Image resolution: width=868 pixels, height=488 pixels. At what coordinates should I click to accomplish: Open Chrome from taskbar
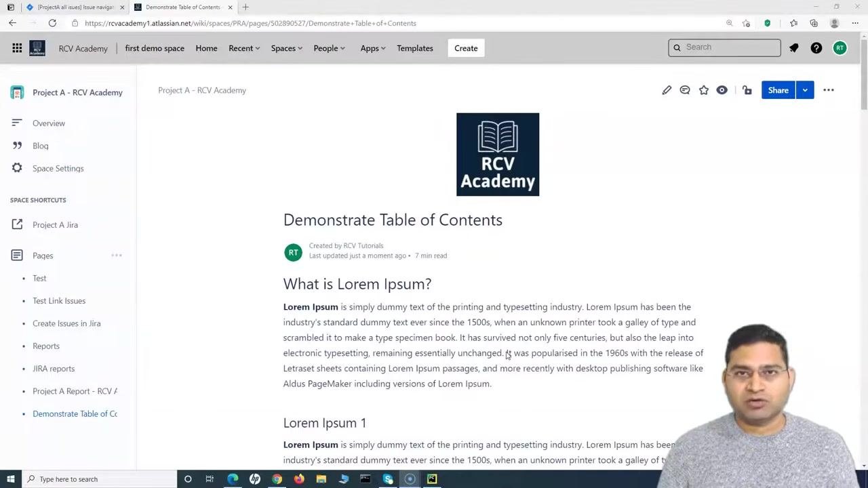tap(277, 479)
